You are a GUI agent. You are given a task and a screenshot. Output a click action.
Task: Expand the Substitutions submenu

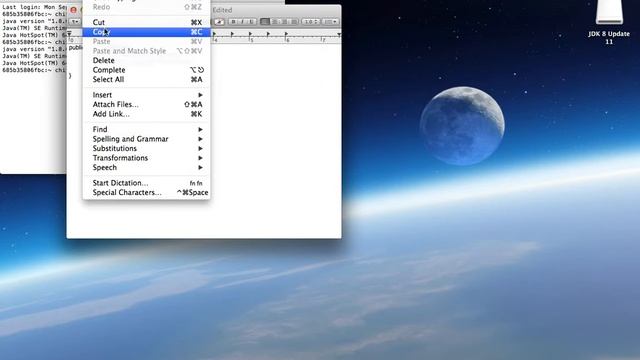pyautogui.click(x=146, y=148)
